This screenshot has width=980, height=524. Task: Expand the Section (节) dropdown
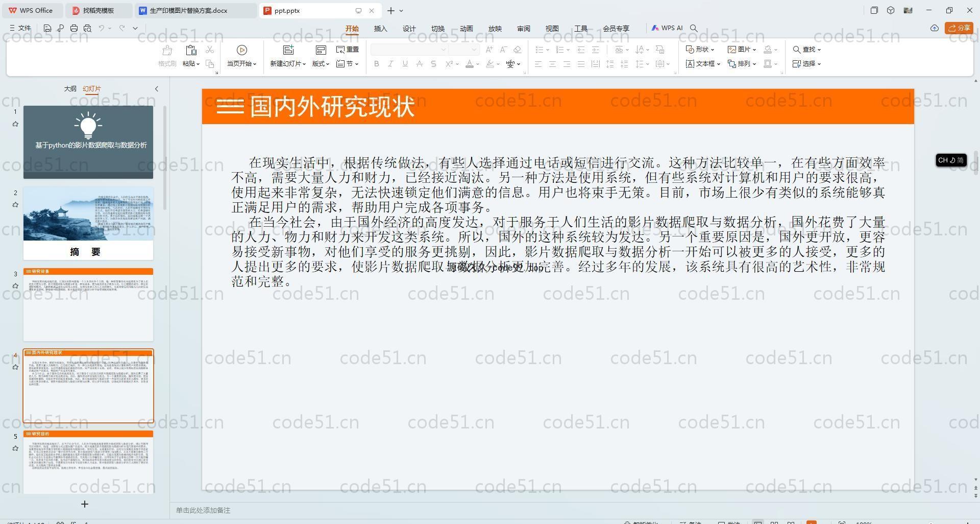(348, 64)
